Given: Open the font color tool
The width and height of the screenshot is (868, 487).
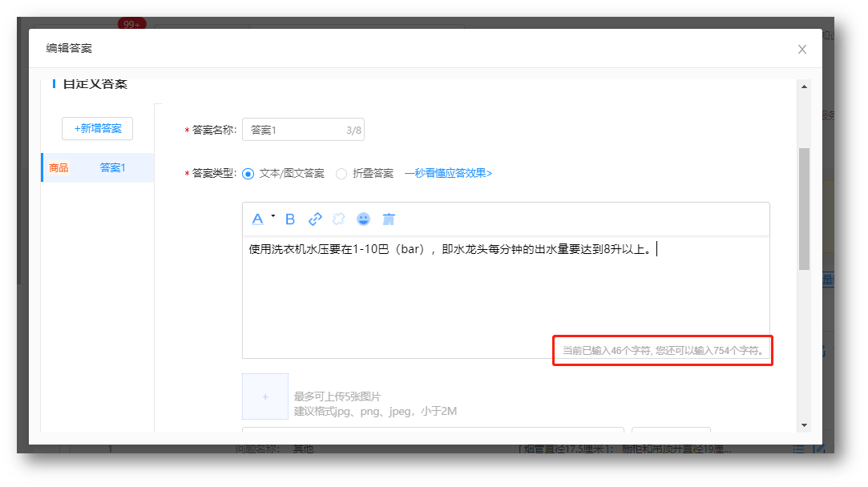Looking at the screenshot, I should (257, 219).
